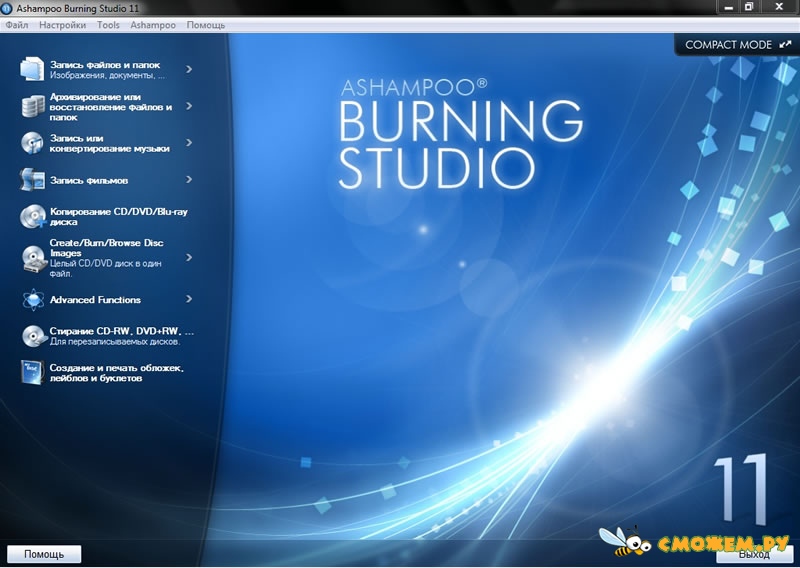Click the film recording icon
Image resolution: width=800 pixels, height=568 pixels.
pyautogui.click(x=32, y=180)
